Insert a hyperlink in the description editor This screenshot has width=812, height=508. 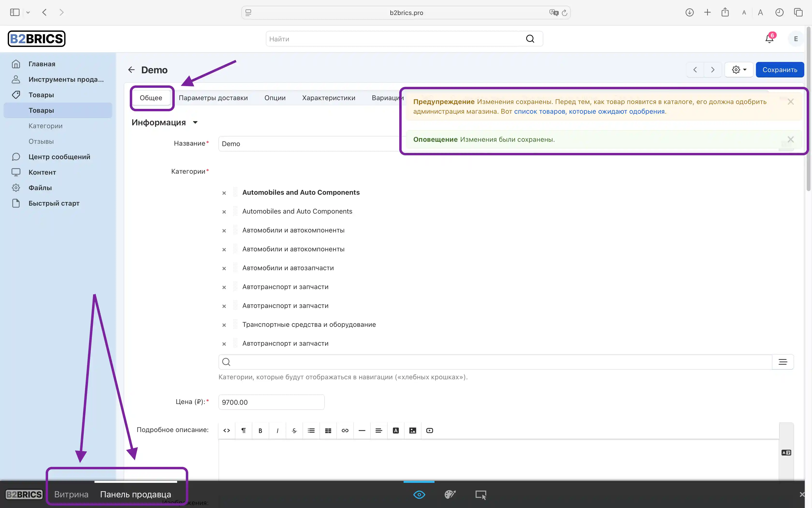tap(345, 430)
